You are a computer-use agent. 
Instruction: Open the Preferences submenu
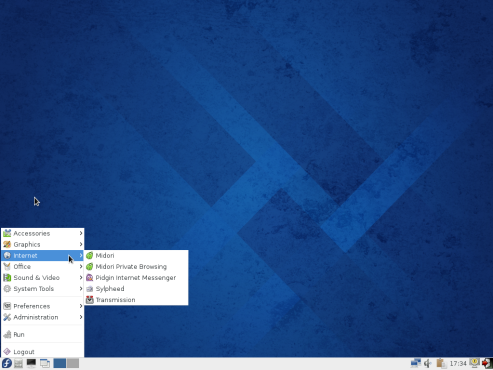coord(42,306)
